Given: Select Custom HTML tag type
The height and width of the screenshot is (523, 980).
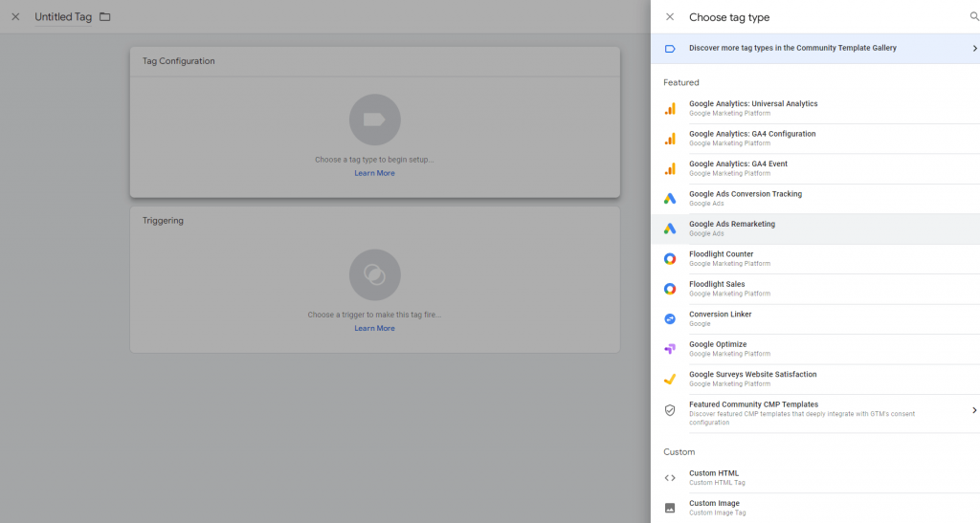Looking at the screenshot, I should pos(815,477).
